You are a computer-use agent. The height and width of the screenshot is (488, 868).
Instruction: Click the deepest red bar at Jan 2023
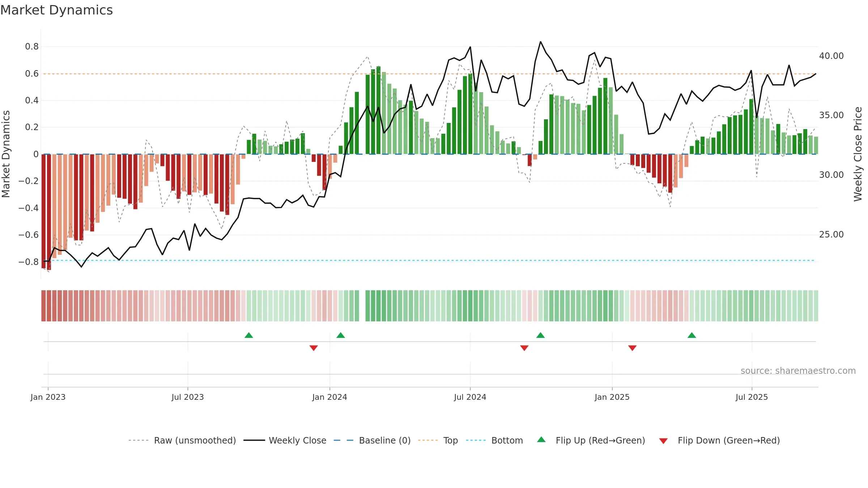(x=49, y=212)
